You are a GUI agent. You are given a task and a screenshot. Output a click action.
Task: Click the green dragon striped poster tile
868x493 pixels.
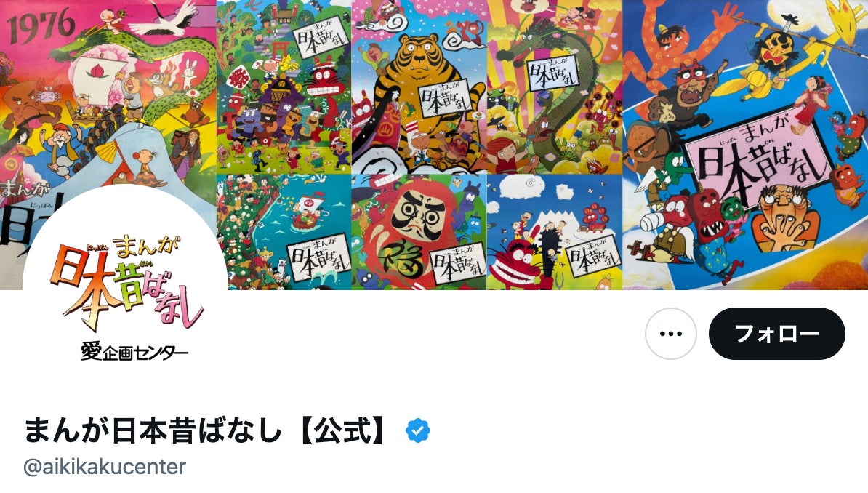pos(555,87)
